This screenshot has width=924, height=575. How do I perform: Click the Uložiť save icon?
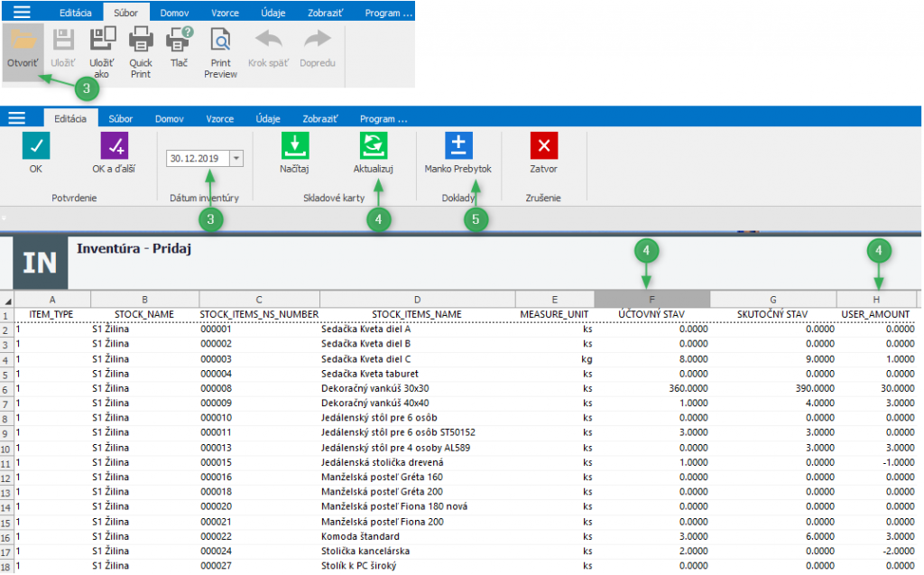pyautogui.click(x=63, y=40)
